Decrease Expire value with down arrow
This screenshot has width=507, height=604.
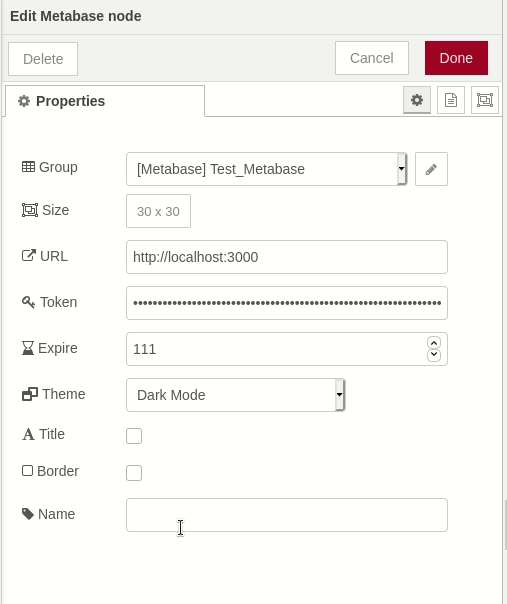[434, 354]
